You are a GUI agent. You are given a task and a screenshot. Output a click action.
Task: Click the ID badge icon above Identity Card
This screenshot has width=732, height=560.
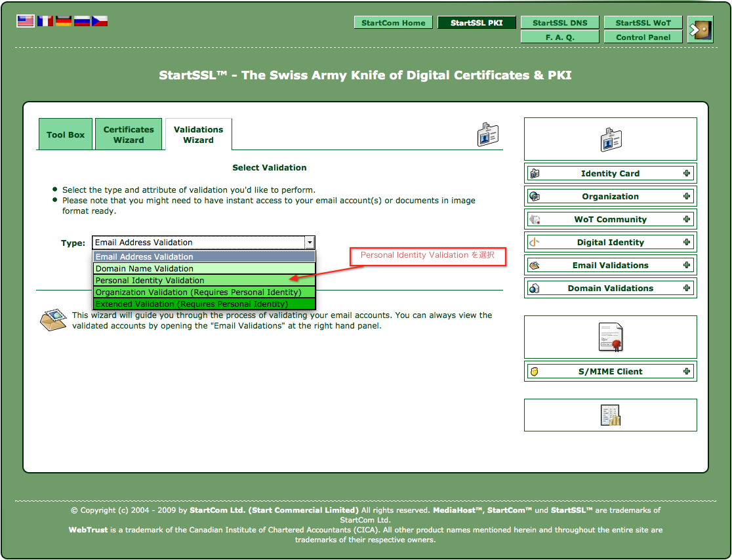coord(611,139)
